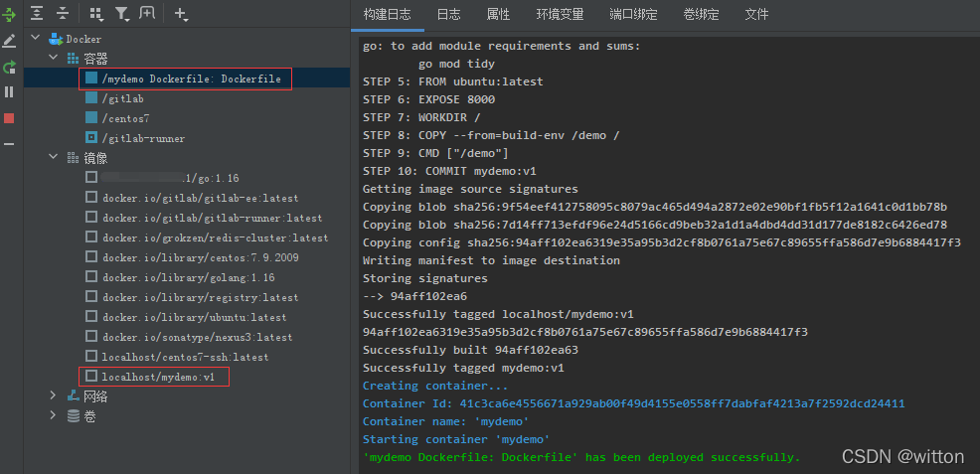The height and width of the screenshot is (474, 980).
Task: Open the 端口绑定 tab
Action: [x=634, y=14]
